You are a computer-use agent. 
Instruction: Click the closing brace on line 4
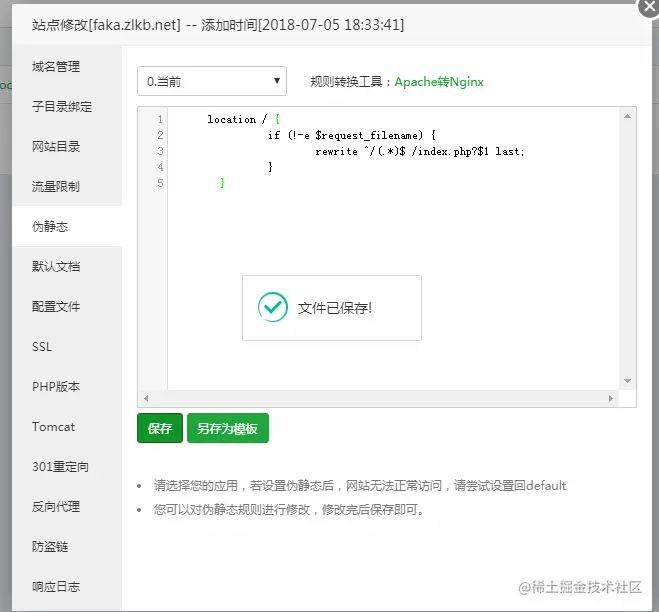click(x=270, y=167)
